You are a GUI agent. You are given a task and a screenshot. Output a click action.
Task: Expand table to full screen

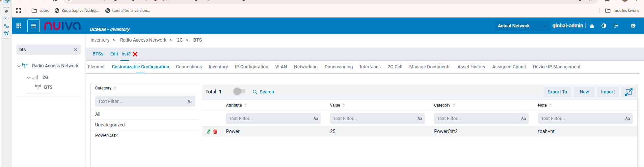click(x=629, y=92)
